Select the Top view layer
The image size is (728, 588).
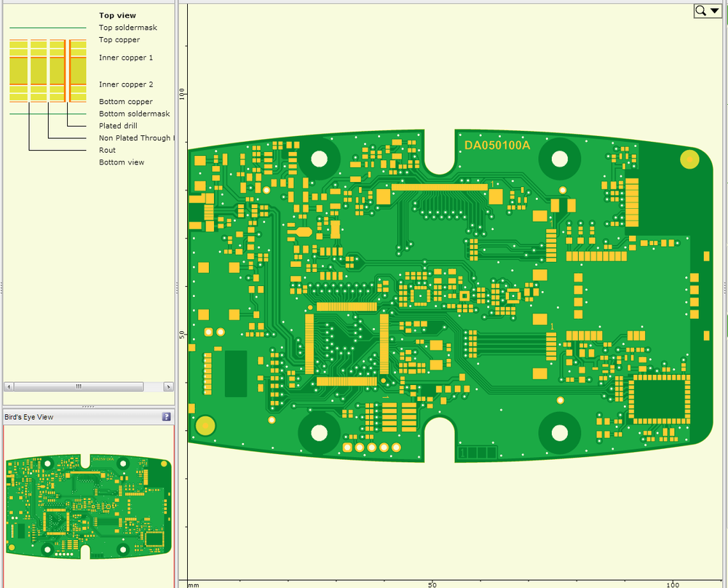[117, 15]
